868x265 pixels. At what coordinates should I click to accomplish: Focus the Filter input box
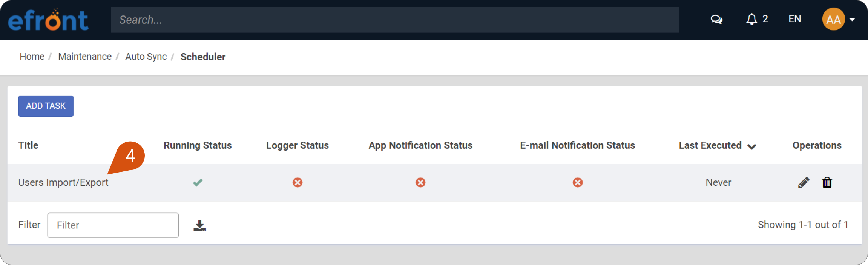click(113, 225)
